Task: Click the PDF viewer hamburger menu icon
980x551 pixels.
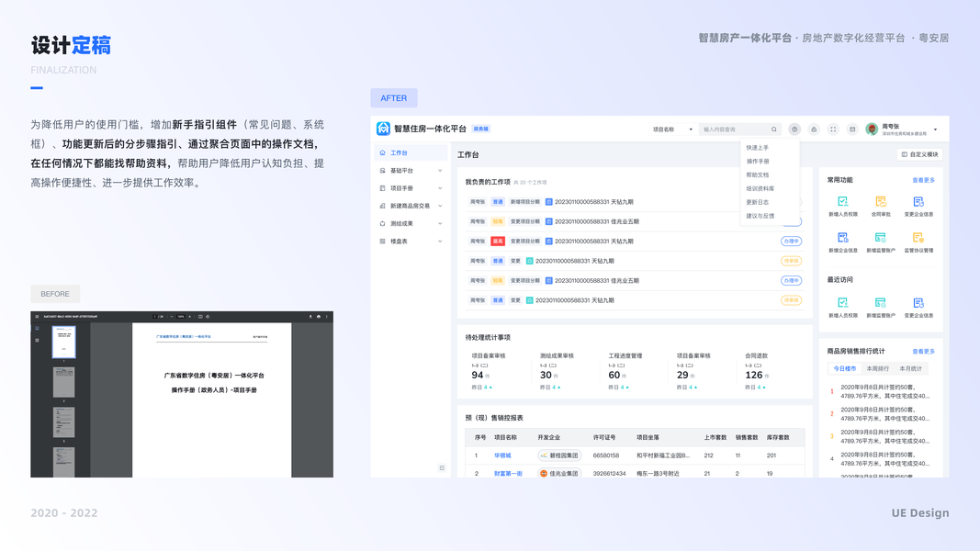Action: [x=37, y=317]
